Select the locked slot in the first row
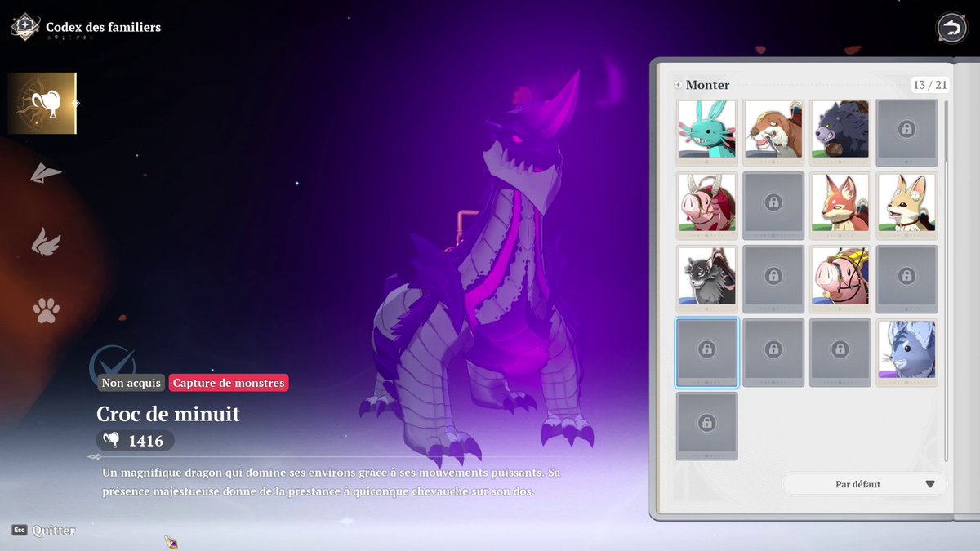Viewport: 980px width, 551px height. point(906,132)
